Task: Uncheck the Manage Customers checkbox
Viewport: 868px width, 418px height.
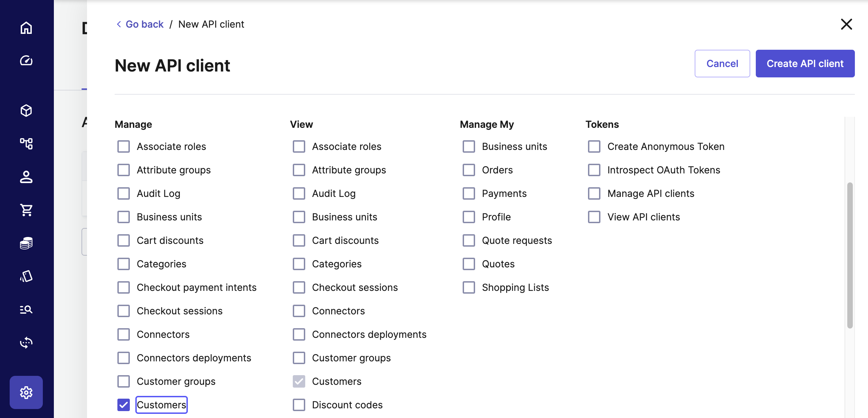Action: tap(124, 405)
